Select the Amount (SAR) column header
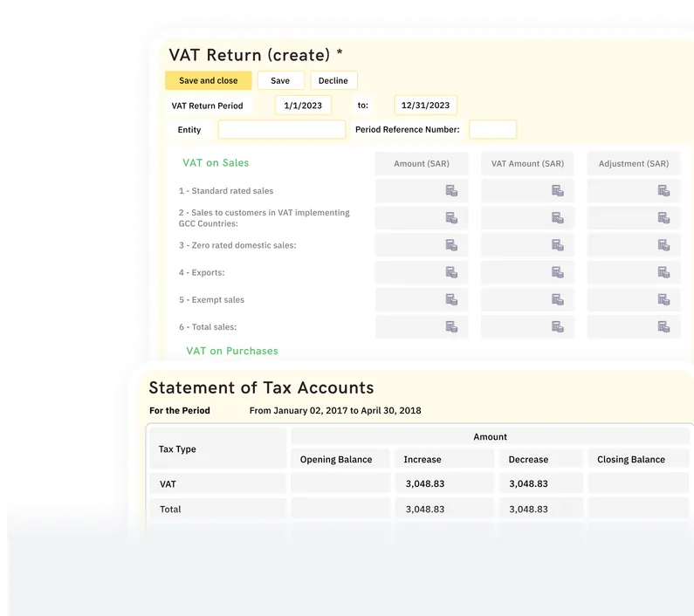 422,163
